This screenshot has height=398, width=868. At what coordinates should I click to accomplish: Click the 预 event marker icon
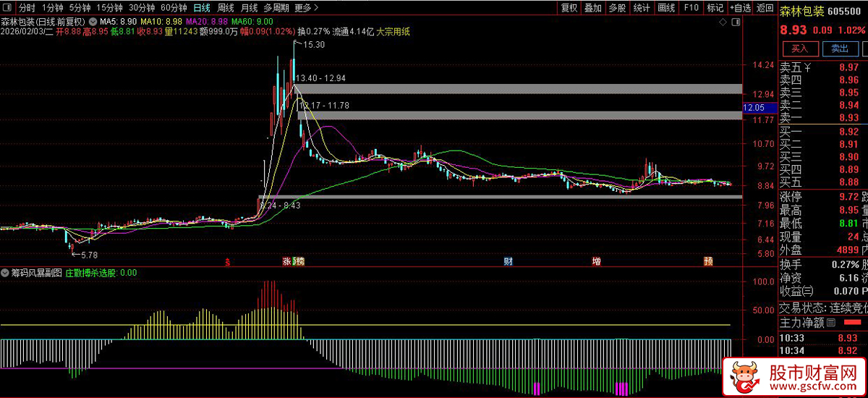click(708, 261)
